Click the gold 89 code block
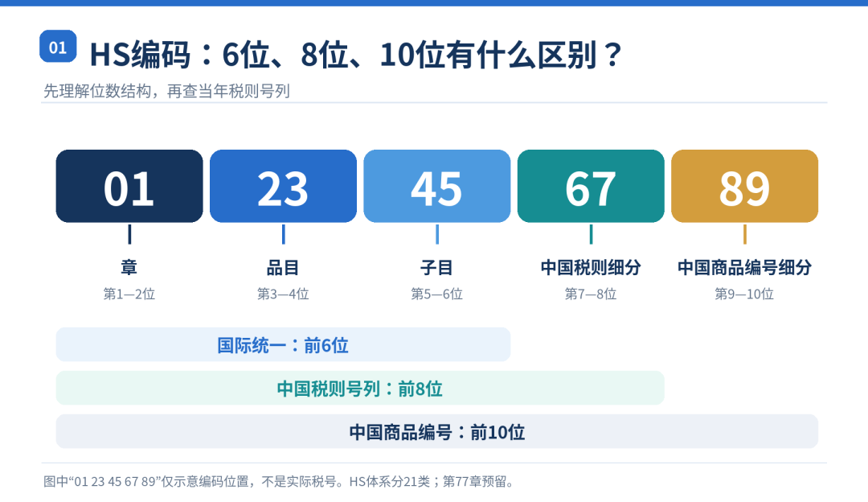 point(744,186)
